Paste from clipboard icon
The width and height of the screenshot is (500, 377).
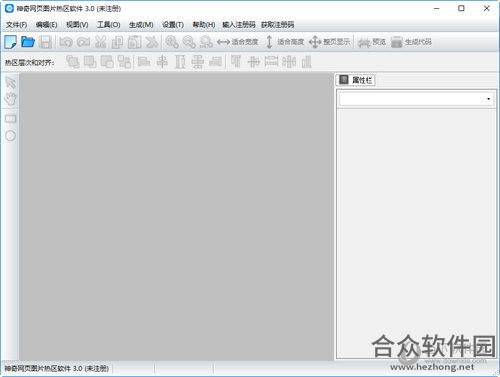[135, 42]
